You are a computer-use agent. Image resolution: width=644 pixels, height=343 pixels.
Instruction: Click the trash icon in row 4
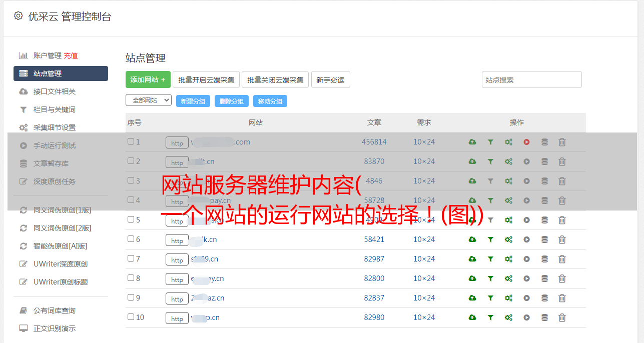click(562, 200)
